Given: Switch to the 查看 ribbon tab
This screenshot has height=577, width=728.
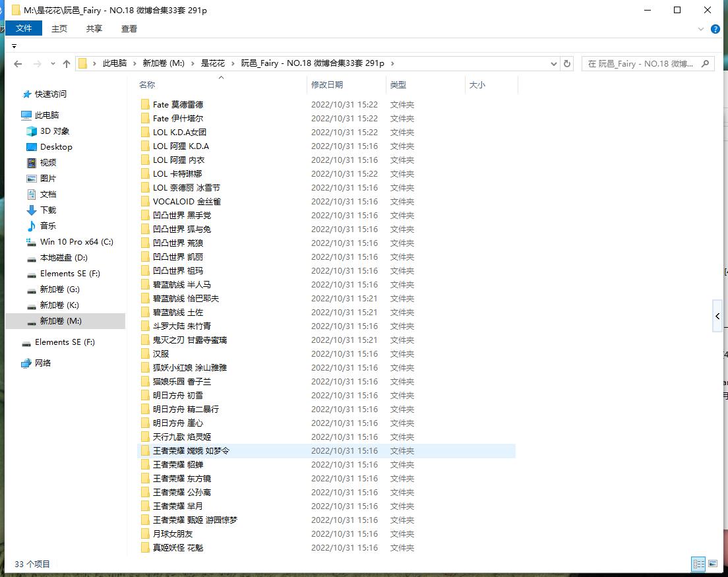Looking at the screenshot, I should (129, 28).
